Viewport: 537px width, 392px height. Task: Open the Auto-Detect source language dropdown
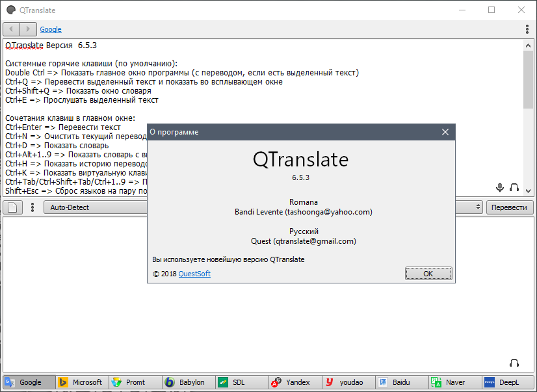click(96, 207)
